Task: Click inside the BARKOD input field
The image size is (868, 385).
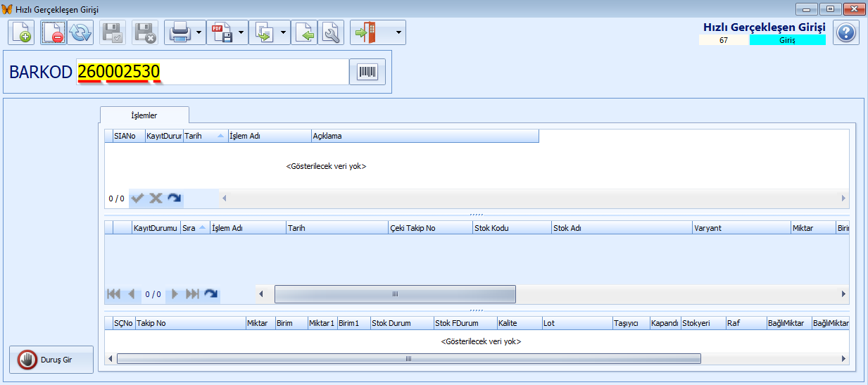Action: (x=212, y=72)
